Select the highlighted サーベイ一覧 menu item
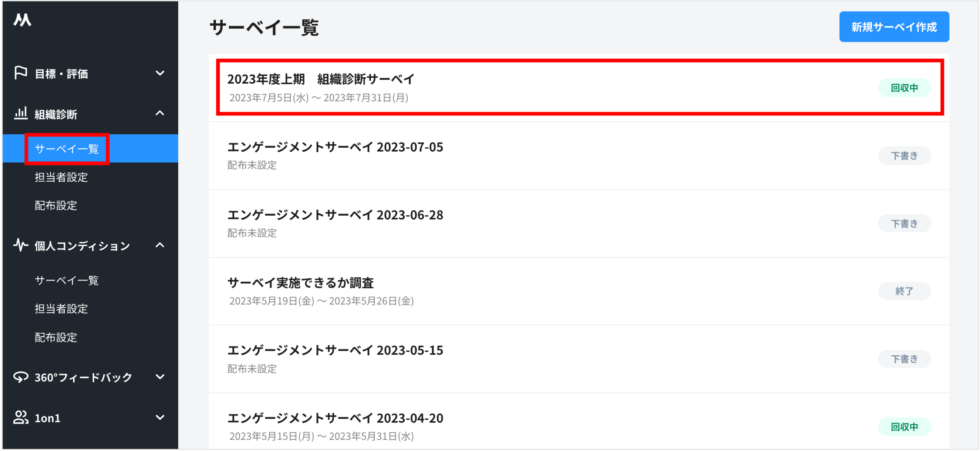This screenshot has height=451, width=980. click(x=67, y=149)
